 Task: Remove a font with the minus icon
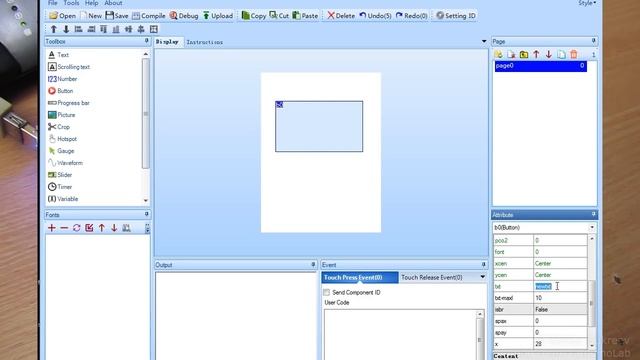point(64,228)
